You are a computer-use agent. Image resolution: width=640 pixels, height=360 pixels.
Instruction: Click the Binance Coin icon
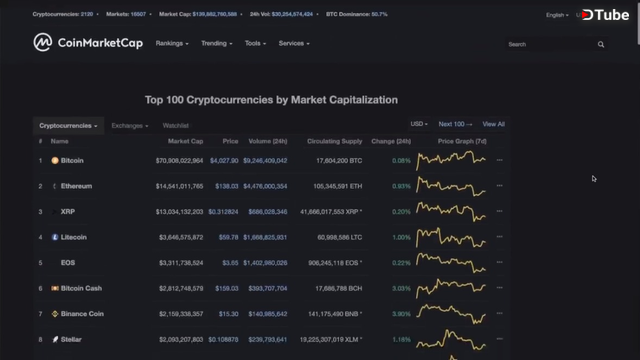[55, 314]
